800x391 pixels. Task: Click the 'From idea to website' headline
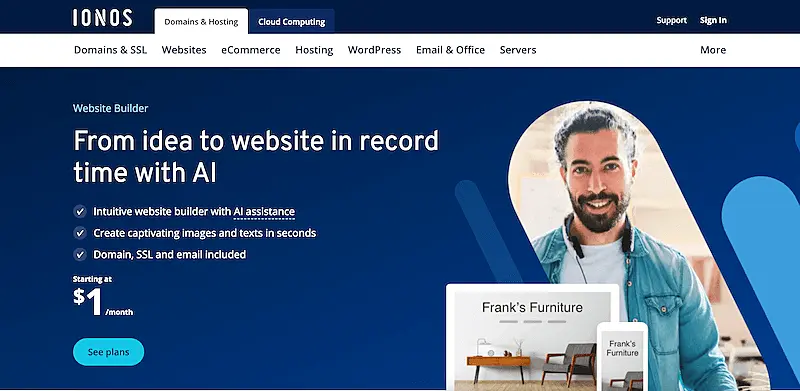coord(256,156)
